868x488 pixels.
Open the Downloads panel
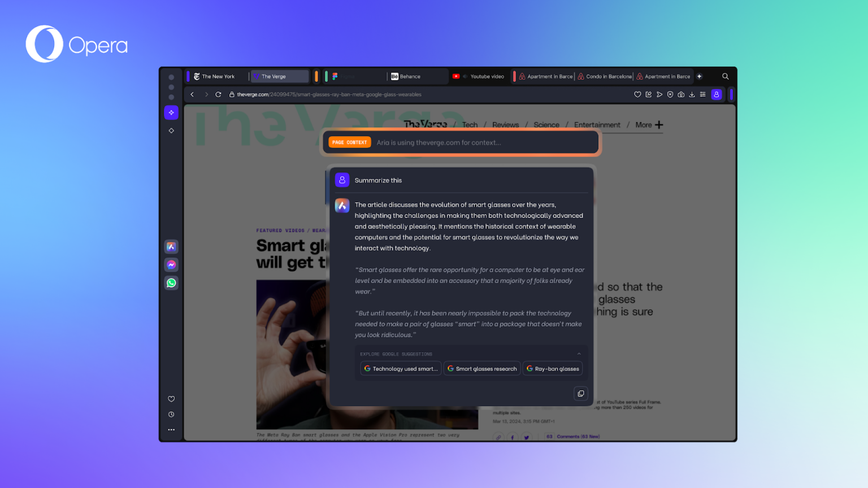(692, 94)
